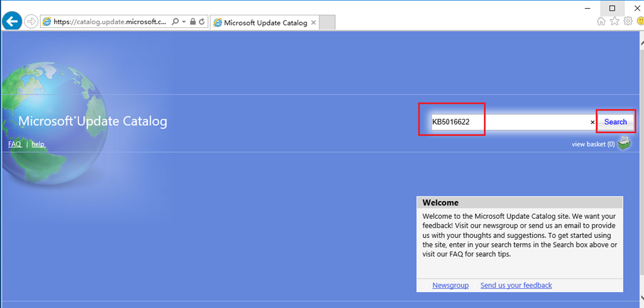Open the browser Home icon
644x308 pixels.
601,22
